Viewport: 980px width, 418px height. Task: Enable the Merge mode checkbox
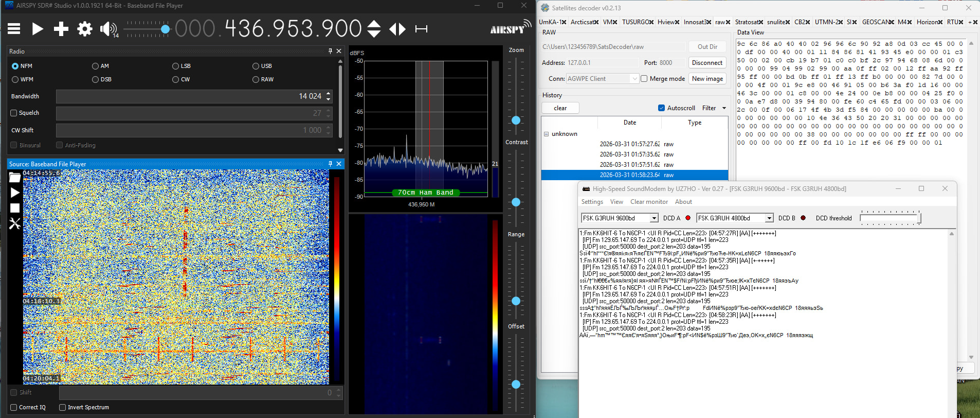(x=644, y=79)
